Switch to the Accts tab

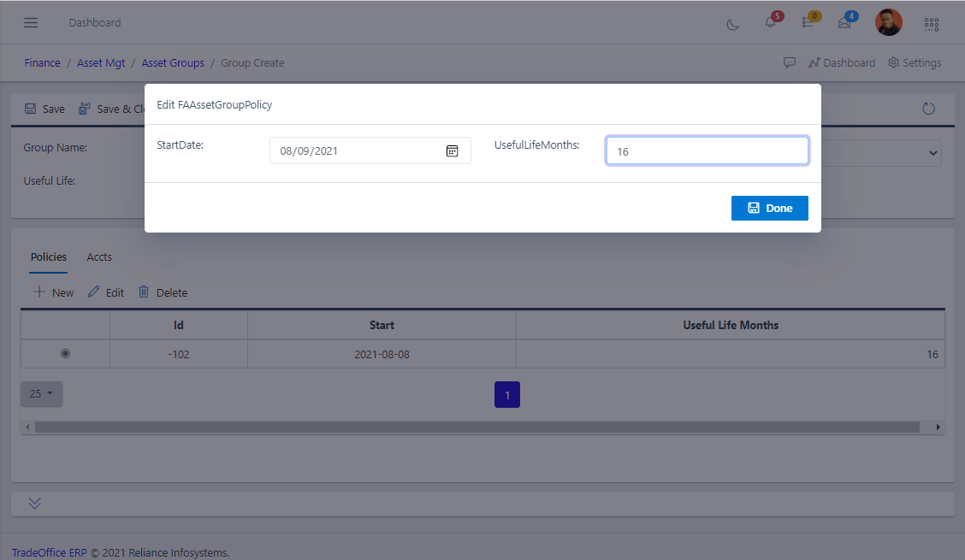coord(99,256)
